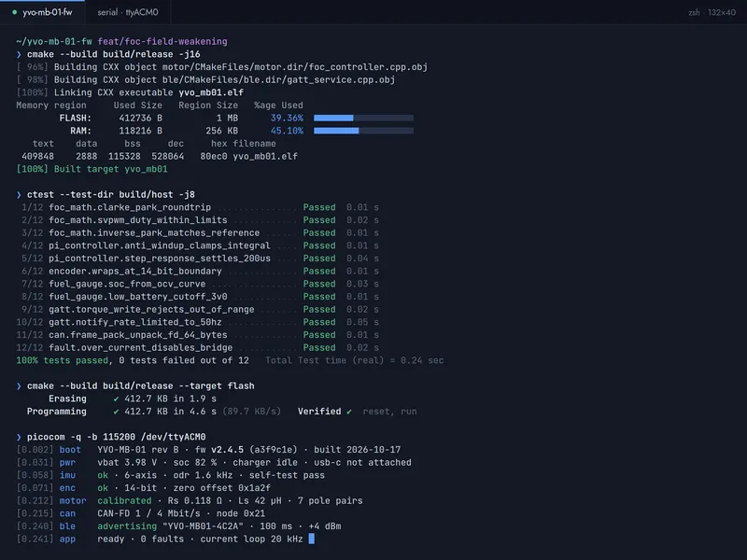Click the ~/yvo-mb-01-fw path text
The height and width of the screenshot is (560, 747).
click(54, 41)
